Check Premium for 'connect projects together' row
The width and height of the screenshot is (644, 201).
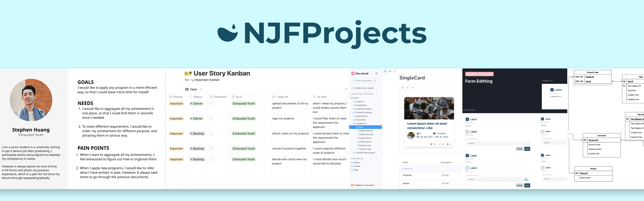point(211,149)
